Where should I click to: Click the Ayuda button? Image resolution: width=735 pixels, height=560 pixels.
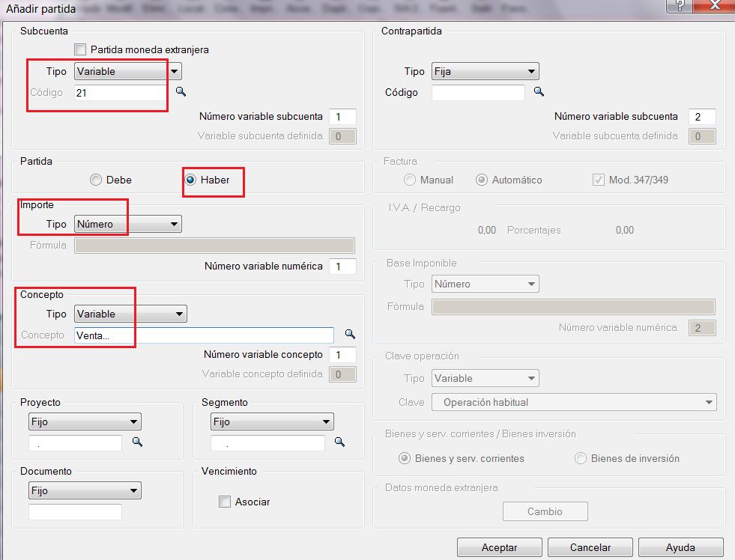681,547
